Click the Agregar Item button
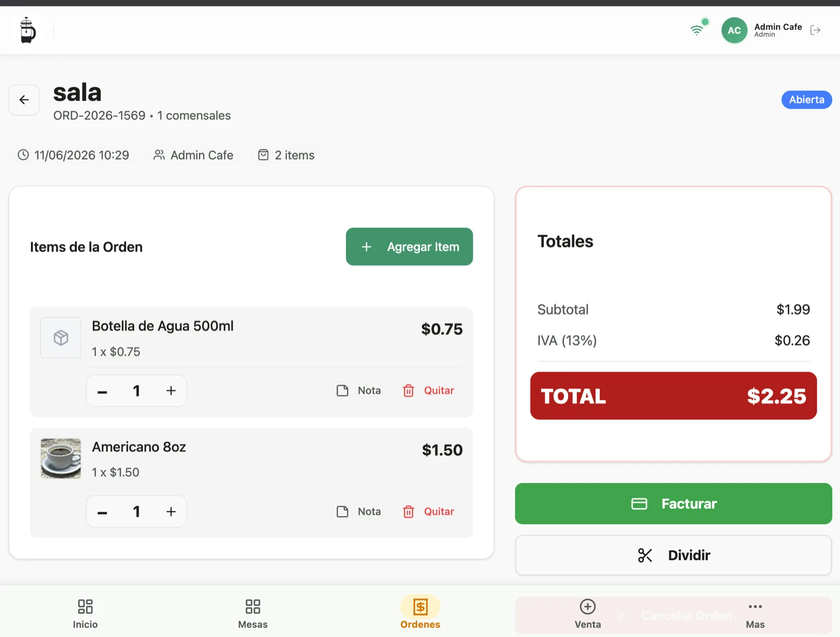The width and height of the screenshot is (840, 637). tap(409, 247)
